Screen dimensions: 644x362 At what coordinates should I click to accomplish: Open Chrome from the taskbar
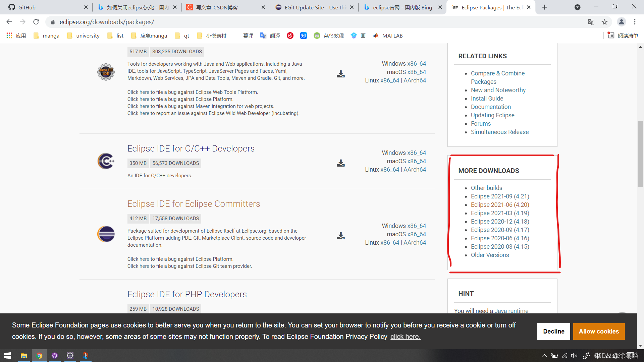point(39,355)
